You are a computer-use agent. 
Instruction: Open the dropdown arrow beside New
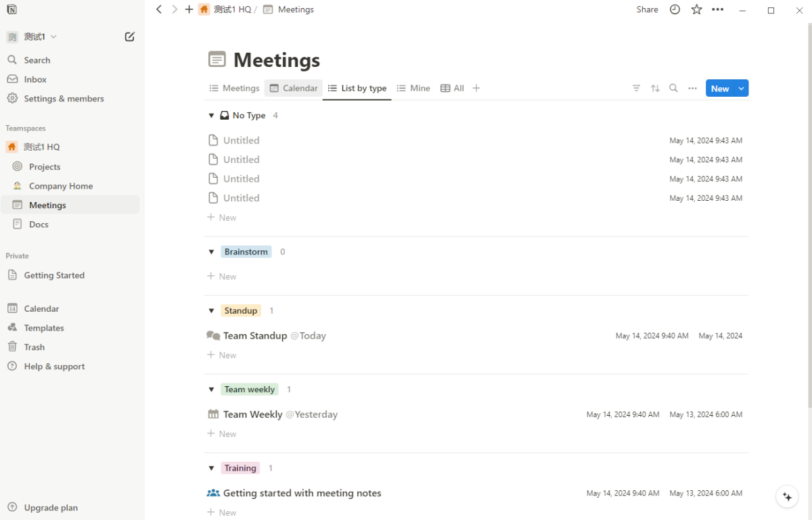(742, 89)
